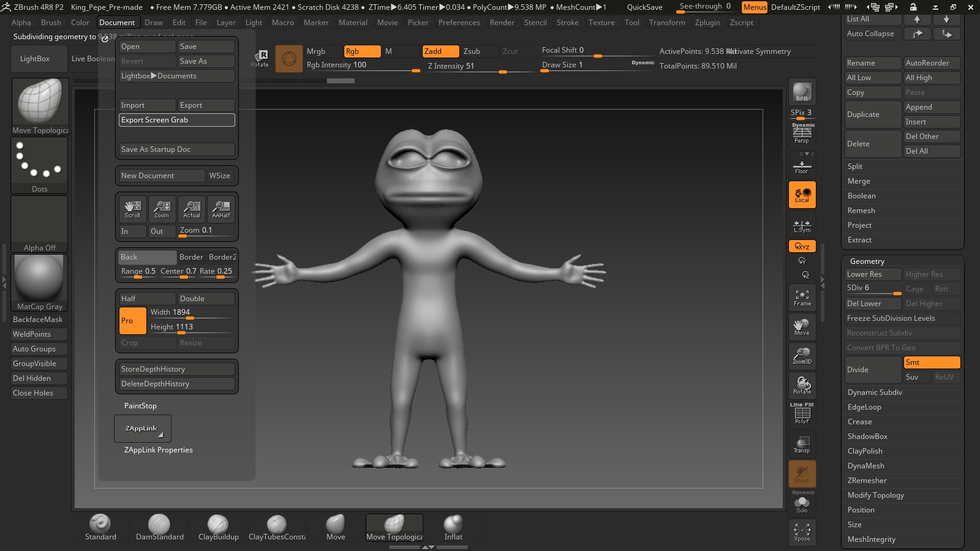980x551 pixels.
Task: Toggle Smt smooth divide option
Action: pos(932,362)
